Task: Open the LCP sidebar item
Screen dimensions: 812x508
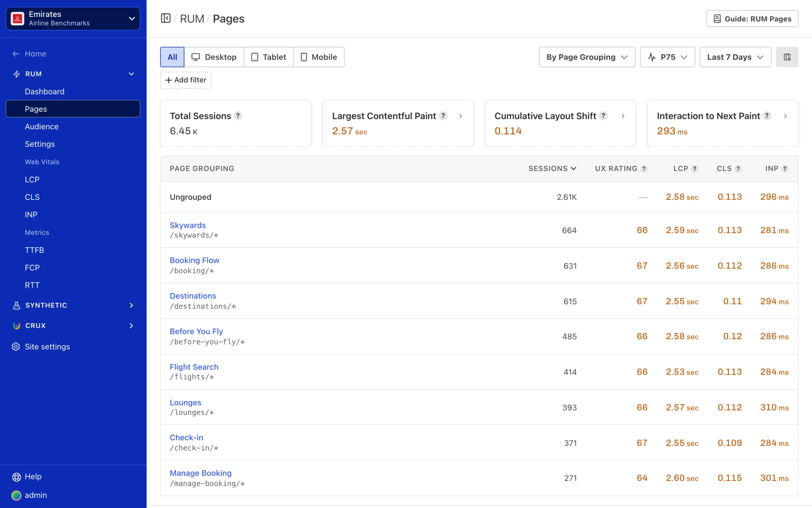Action: point(32,179)
